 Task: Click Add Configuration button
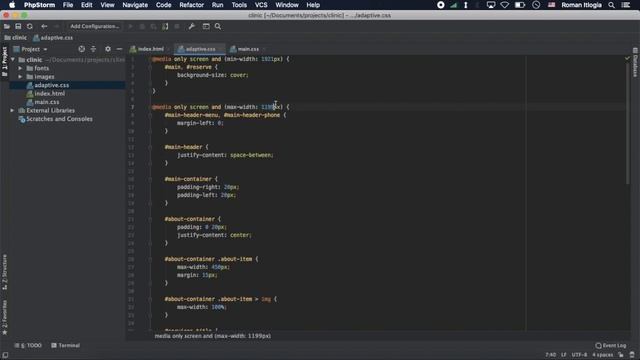tap(95, 27)
